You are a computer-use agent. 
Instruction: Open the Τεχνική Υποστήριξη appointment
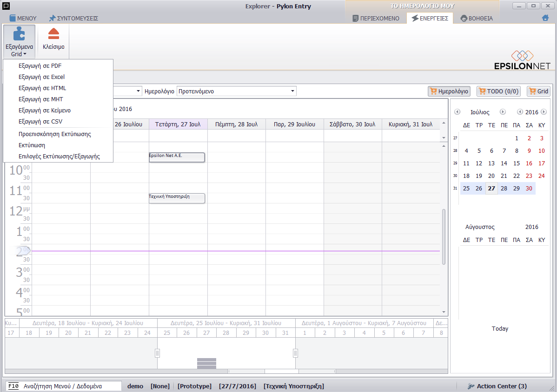point(177,198)
